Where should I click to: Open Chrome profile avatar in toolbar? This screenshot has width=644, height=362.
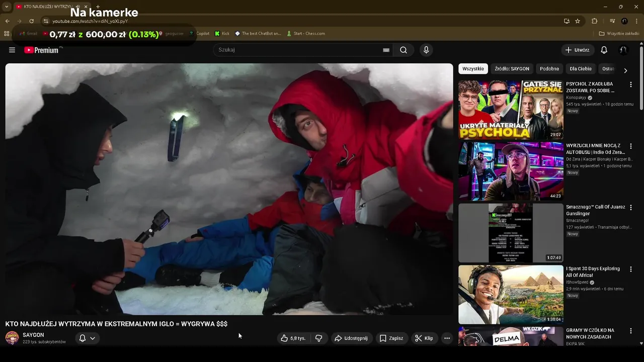coord(624,21)
